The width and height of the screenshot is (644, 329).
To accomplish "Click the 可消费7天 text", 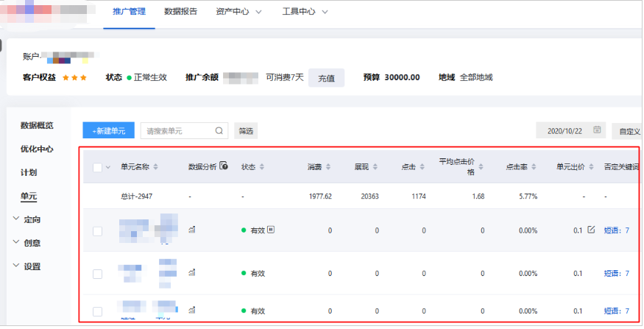I will [285, 77].
